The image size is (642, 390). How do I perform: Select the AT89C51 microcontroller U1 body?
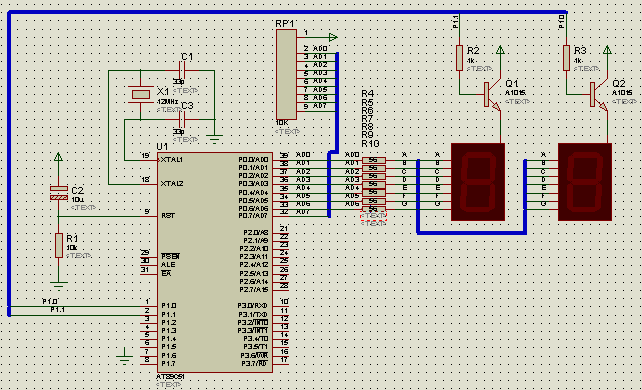(x=215, y=263)
